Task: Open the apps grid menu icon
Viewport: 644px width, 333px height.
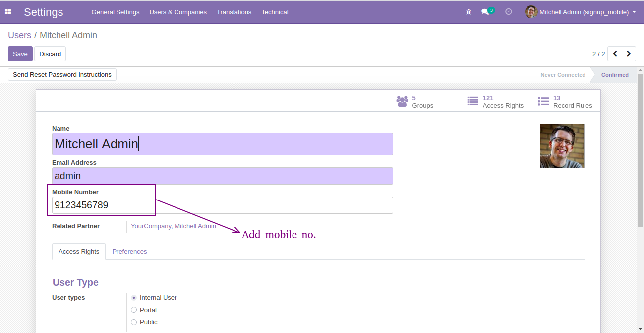Action: click(x=8, y=12)
